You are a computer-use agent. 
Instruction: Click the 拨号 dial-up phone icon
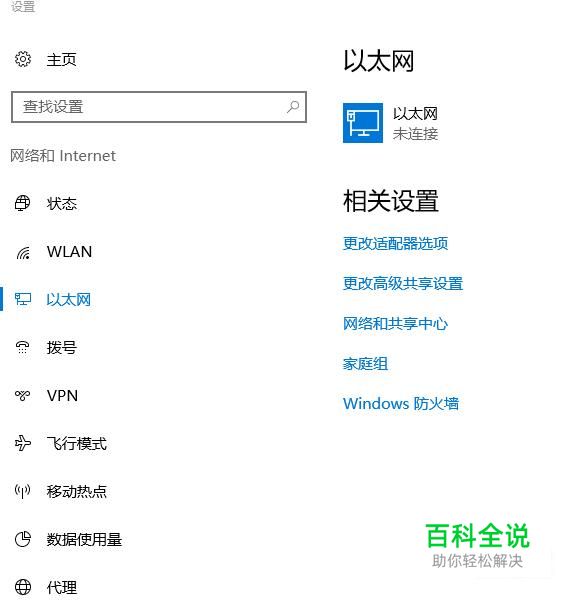[22, 347]
